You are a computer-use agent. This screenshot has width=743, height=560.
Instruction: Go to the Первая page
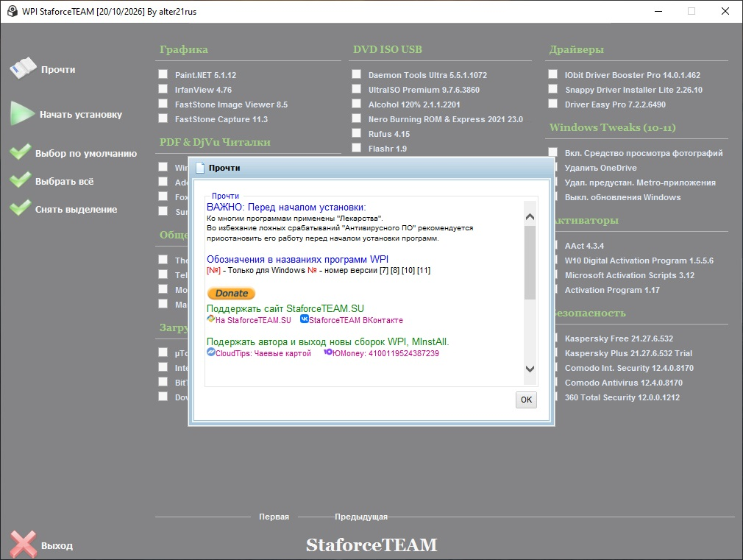[x=274, y=517]
